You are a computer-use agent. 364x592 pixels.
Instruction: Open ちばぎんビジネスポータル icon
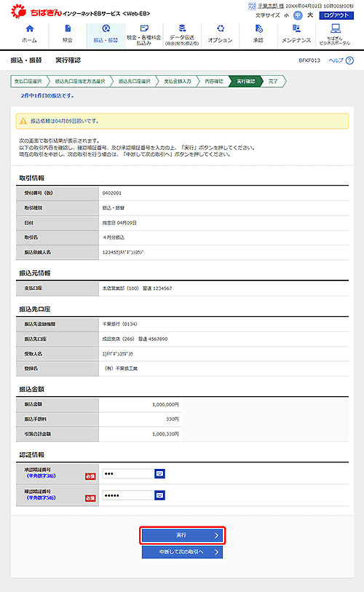click(x=336, y=28)
